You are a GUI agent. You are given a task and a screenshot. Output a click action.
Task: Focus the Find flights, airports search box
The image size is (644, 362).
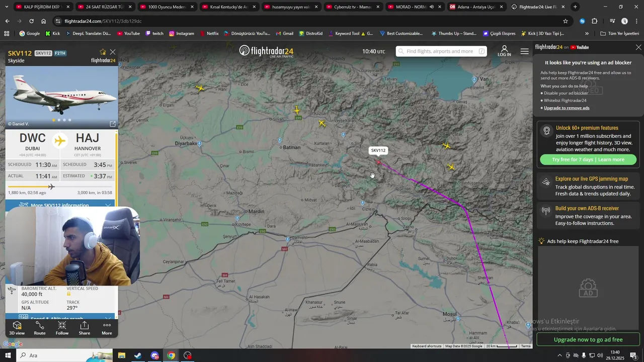pyautogui.click(x=441, y=51)
